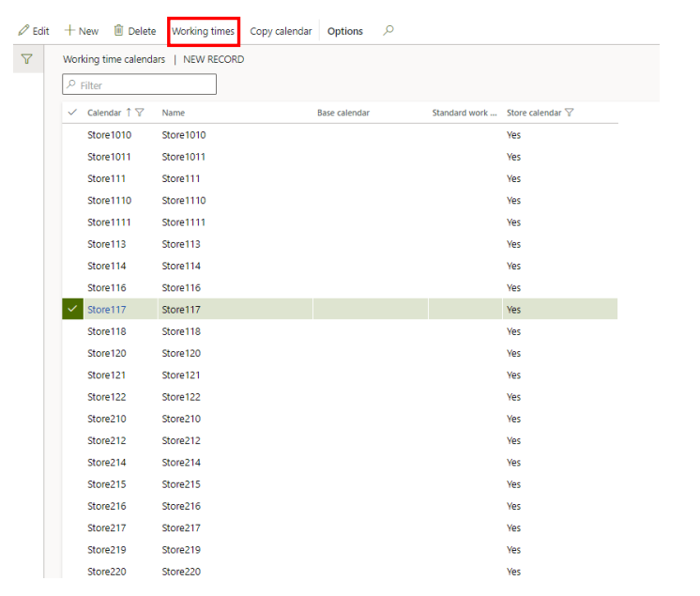Image resolution: width=700 pixels, height=596 pixels.
Task: Click the New plus icon
Action: pyautogui.click(x=69, y=31)
